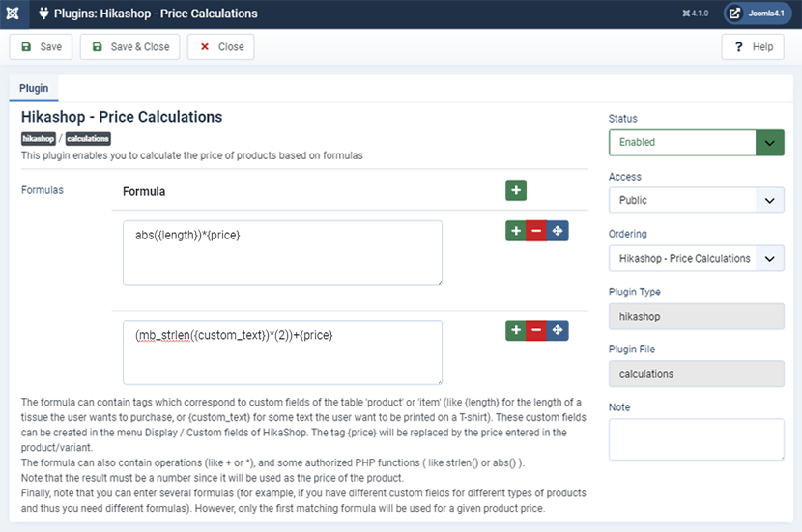This screenshot has height=532, width=802.
Task: Click inside the mb_strlen formula textarea
Action: (x=282, y=352)
